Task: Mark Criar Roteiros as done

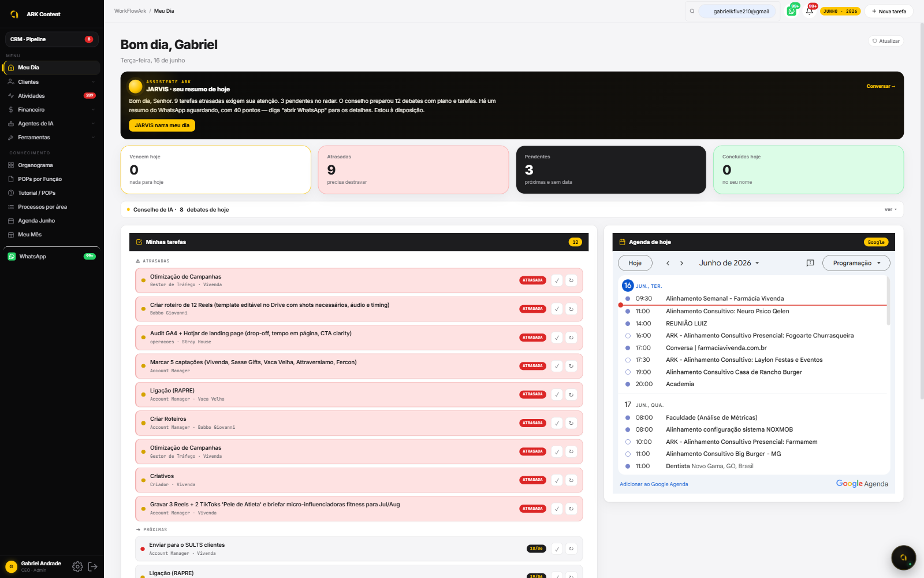Action: 557,423
